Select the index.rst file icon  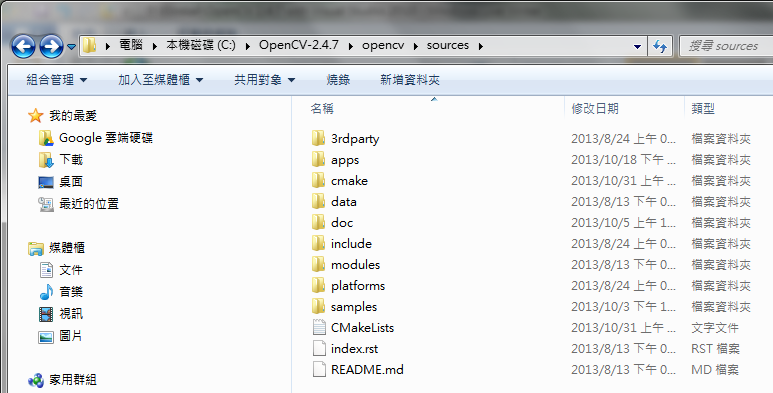[319, 348]
